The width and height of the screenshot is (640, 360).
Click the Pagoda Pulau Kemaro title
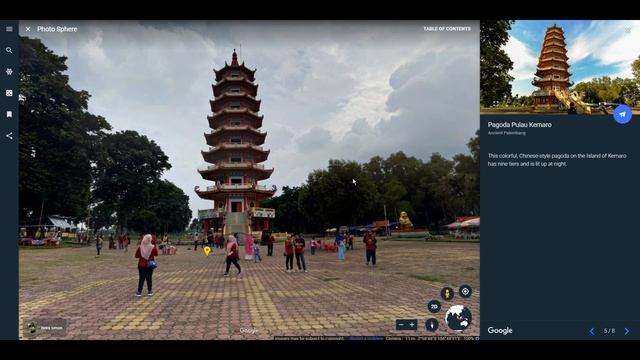coord(520,125)
